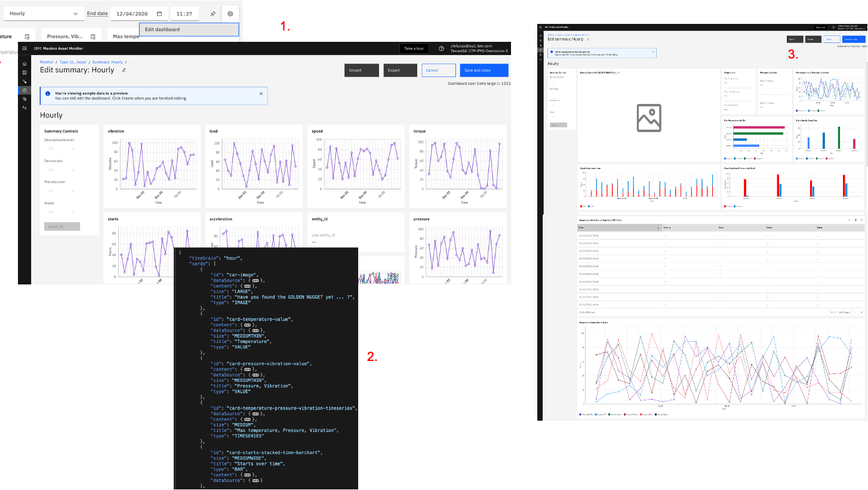The width and height of the screenshot is (868, 490).
Task: Click the blue info icon in the notification
Action: (x=48, y=94)
